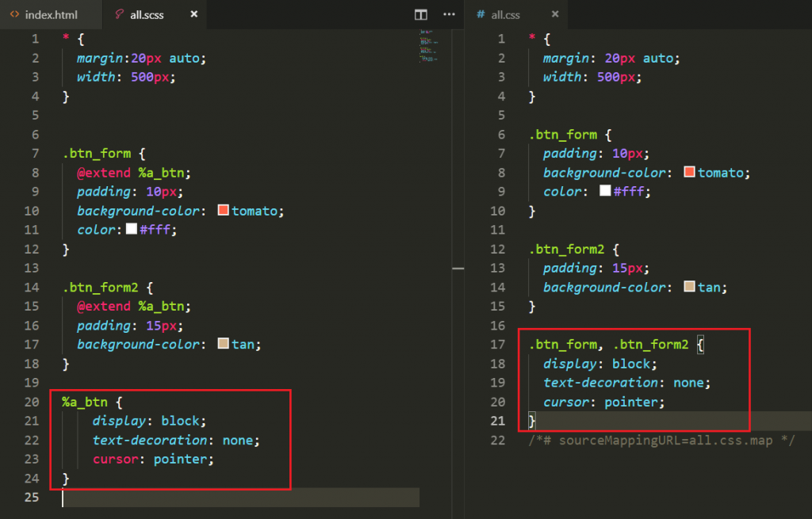Place cursor on empty line 25 in all.scss
The image size is (812, 519).
[x=241, y=498]
